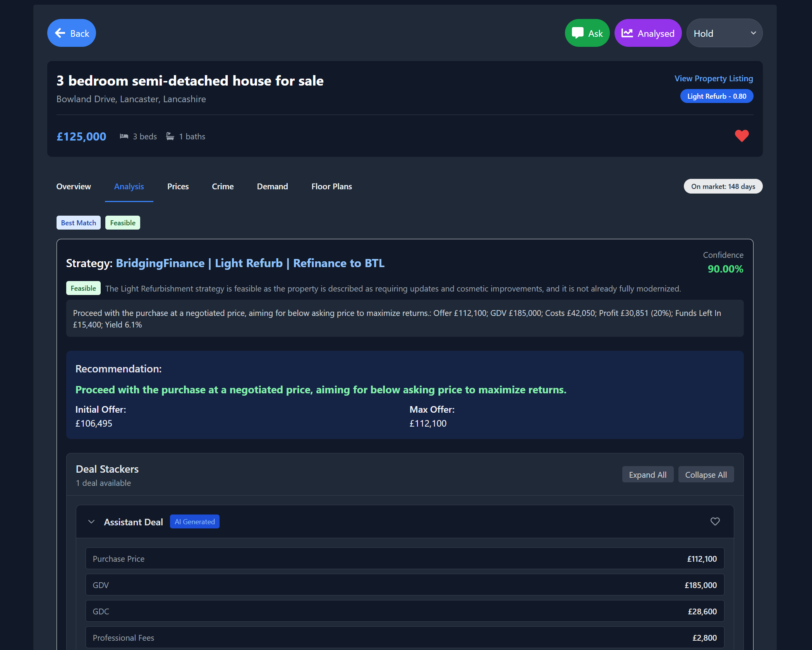
Task: Click the bath icon near 1 baths
Action: point(170,136)
